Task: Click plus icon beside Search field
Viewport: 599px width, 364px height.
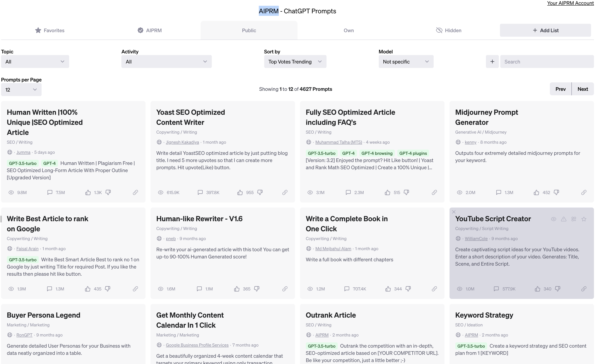Action: [x=492, y=62]
